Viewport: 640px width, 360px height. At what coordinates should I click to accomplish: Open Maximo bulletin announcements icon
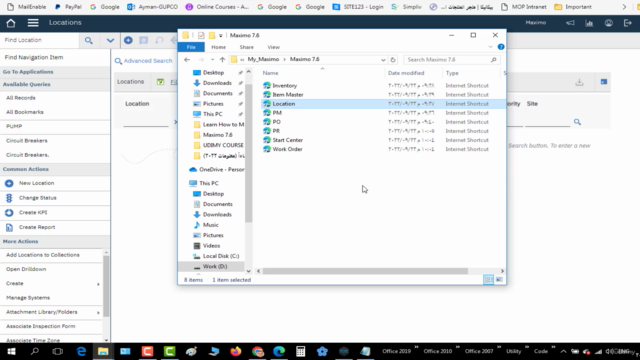coord(570,23)
